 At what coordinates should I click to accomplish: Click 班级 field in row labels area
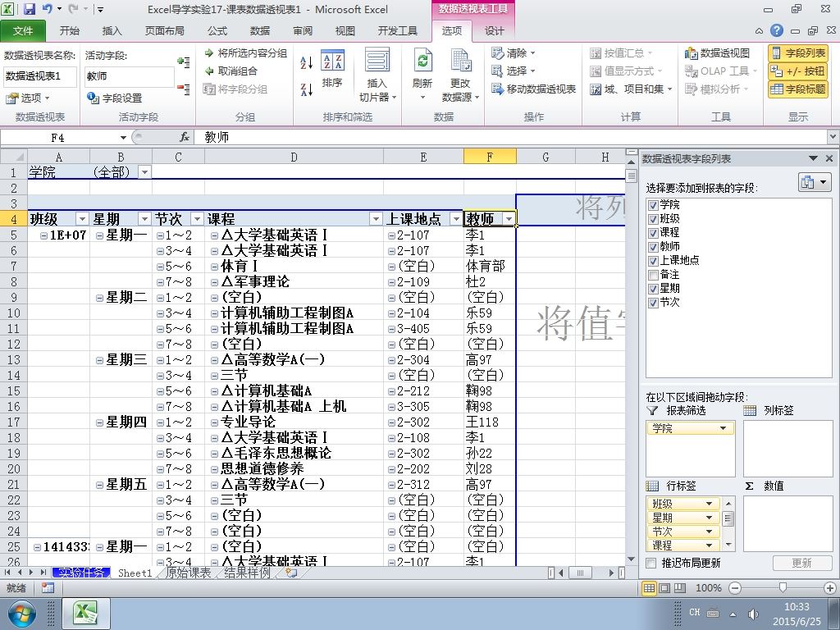pos(683,504)
